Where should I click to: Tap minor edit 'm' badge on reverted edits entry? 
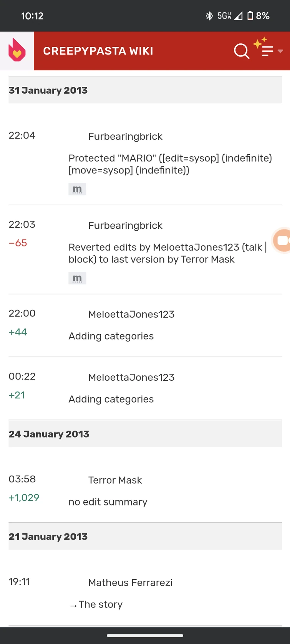click(77, 278)
